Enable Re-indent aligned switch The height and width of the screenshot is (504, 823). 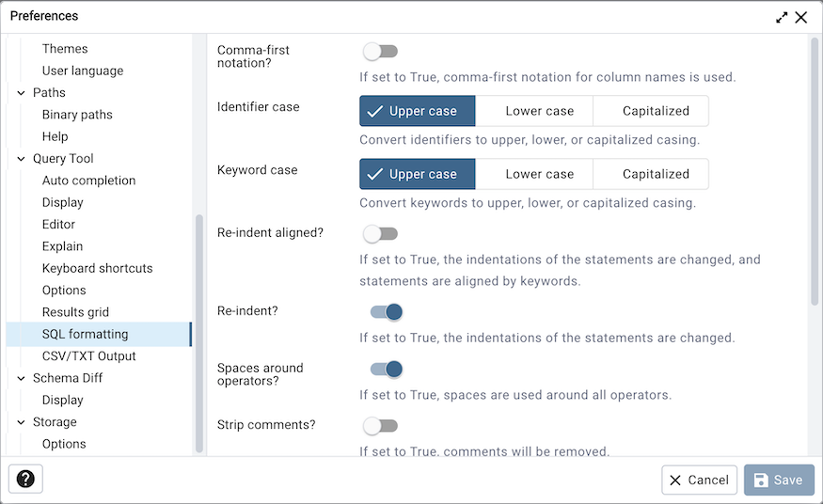point(381,233)
